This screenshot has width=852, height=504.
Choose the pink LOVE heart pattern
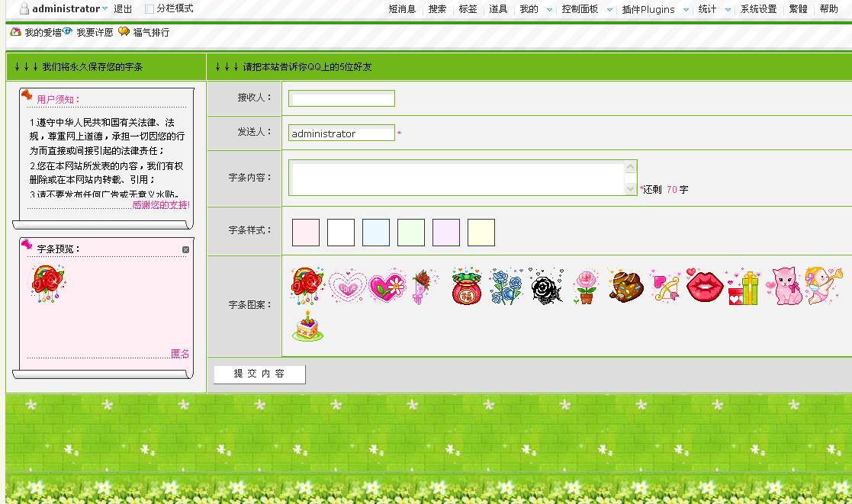(347, 286)
